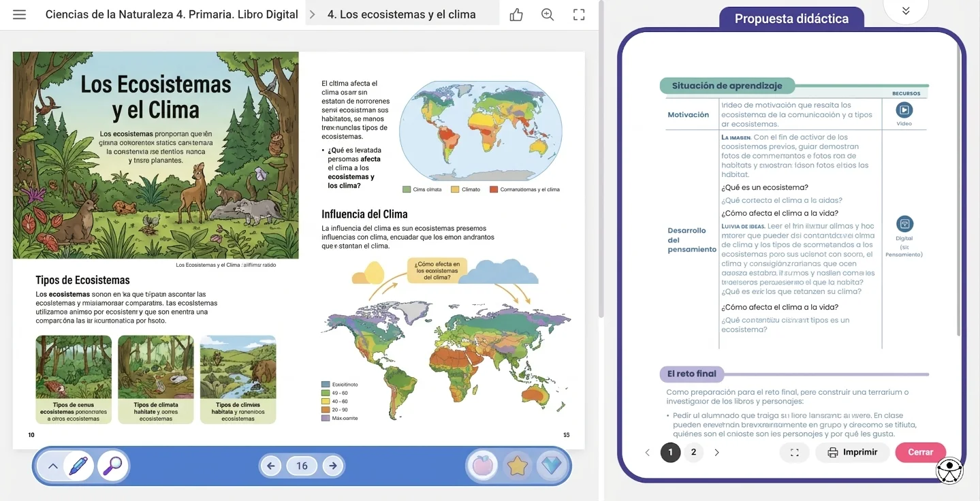The height and width of the screenshot is (501, 980).
Task: Click the thumbs-up like icon
Action: pyautogui.click(x=516, y=14)
